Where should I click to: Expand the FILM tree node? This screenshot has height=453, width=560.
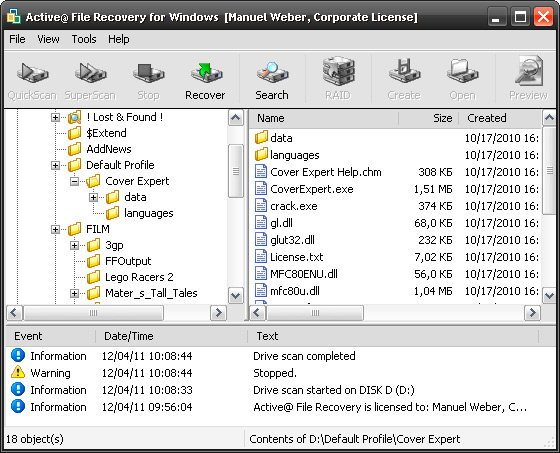55,229
